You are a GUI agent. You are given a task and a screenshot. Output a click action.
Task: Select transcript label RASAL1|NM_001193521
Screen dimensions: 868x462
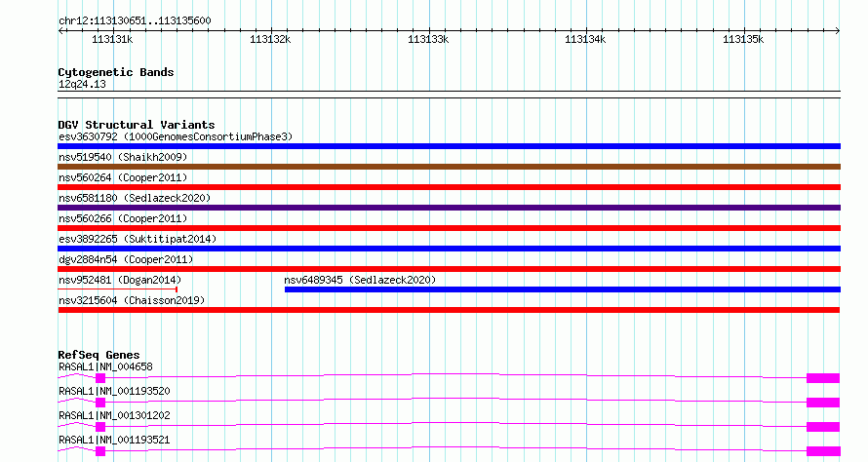(x=114, y=440)
